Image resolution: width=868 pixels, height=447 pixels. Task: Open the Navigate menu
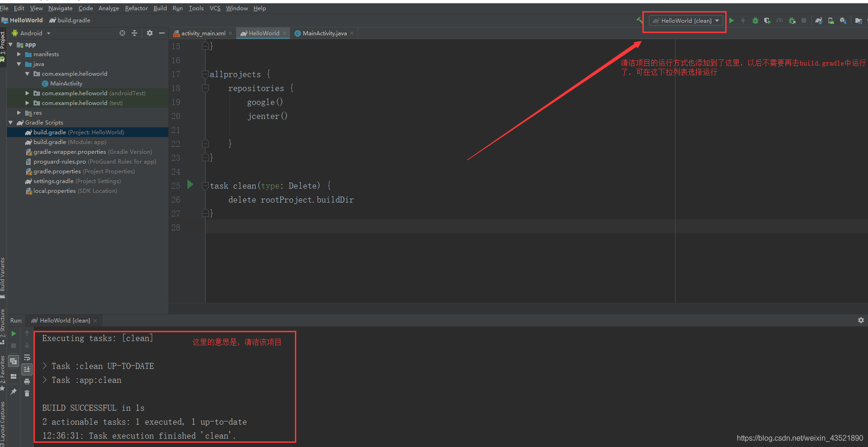tap(60, 8)
